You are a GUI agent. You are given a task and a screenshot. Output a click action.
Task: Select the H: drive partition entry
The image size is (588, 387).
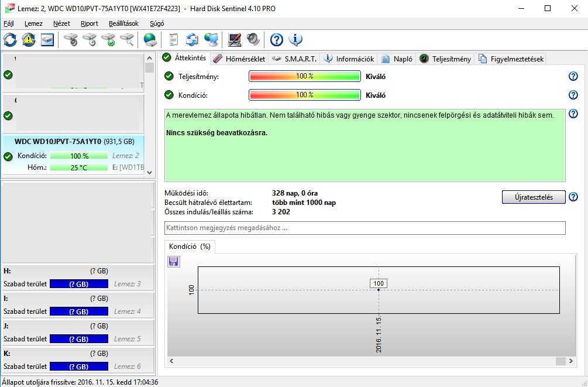pyautogui.click(x=78, y=278)
